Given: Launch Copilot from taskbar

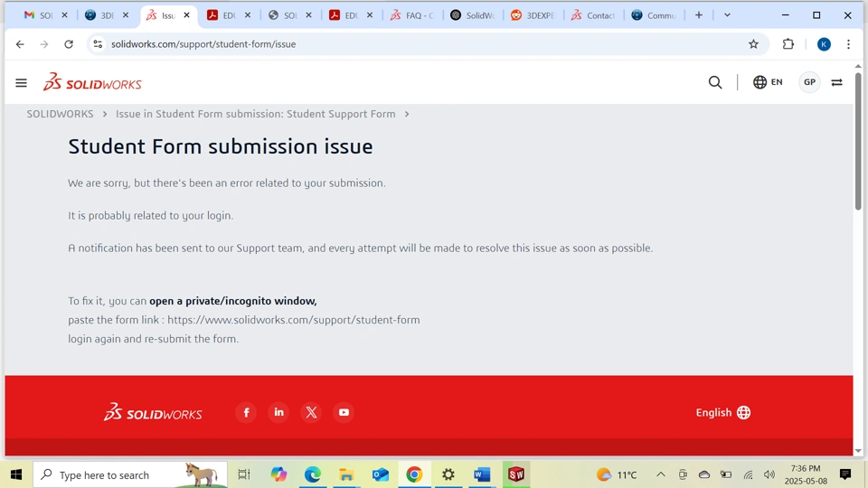Looking at the screenshot, I should 278,474.
